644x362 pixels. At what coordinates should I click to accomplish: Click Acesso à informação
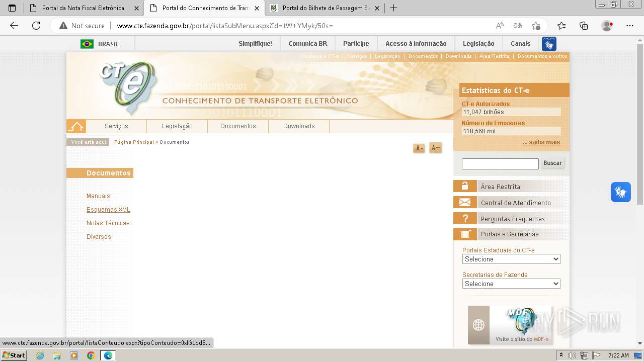point(416,44)
